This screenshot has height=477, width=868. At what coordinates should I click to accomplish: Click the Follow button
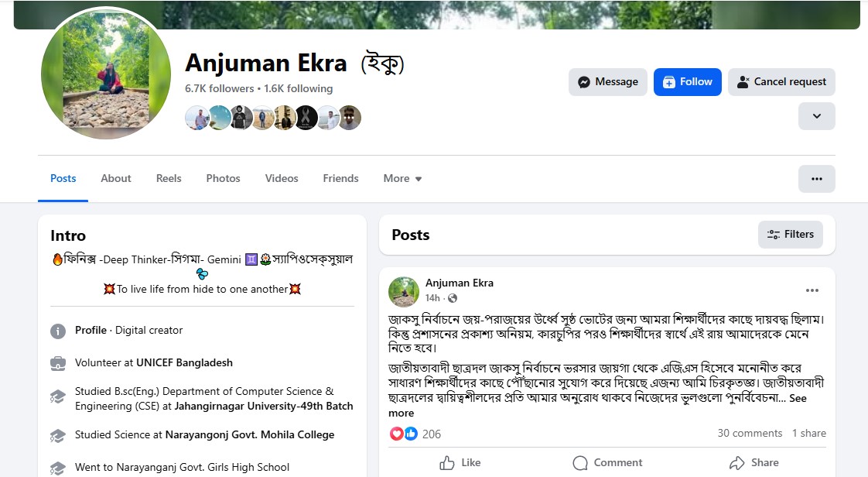tap(688, 82)
